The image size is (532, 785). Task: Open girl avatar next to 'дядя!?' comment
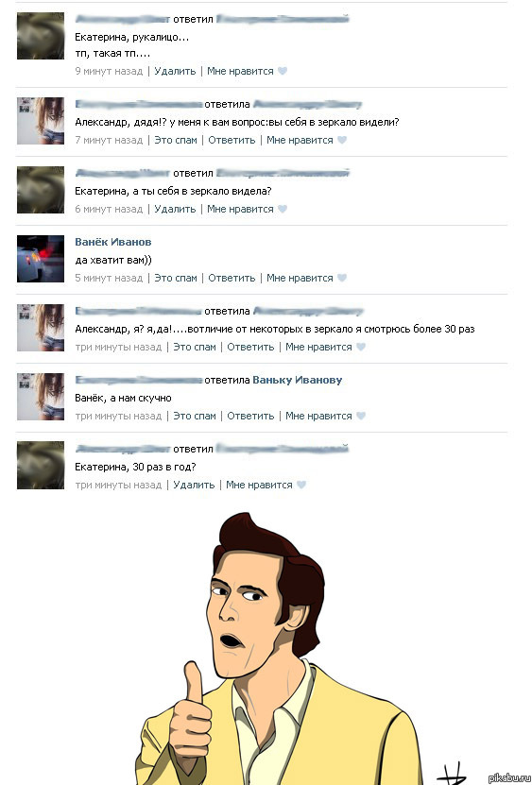41,121
